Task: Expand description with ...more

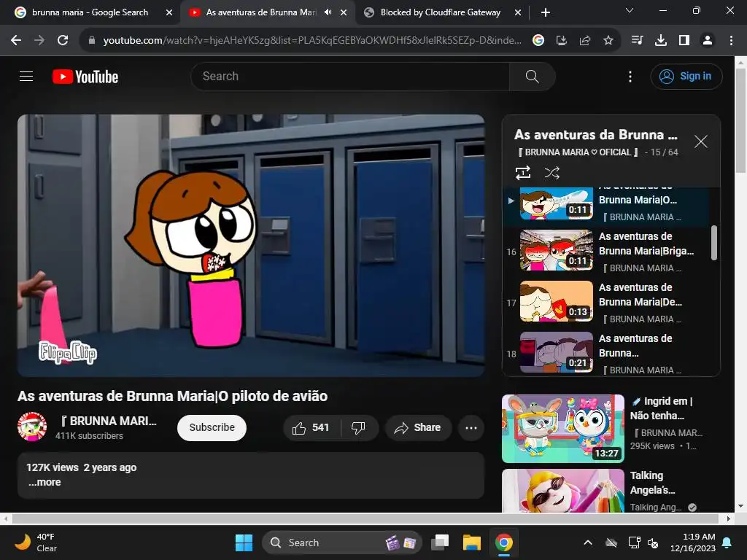Action: point(44,482)
